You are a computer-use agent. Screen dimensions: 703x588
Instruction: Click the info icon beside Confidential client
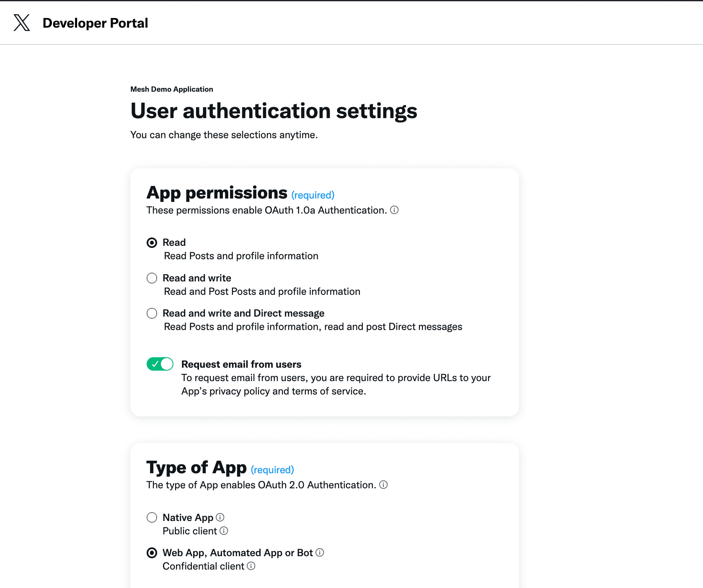click(x=251, y=566)
